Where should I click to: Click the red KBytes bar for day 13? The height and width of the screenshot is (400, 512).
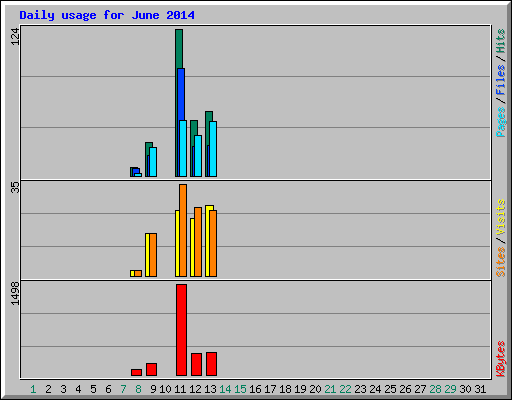211,364
